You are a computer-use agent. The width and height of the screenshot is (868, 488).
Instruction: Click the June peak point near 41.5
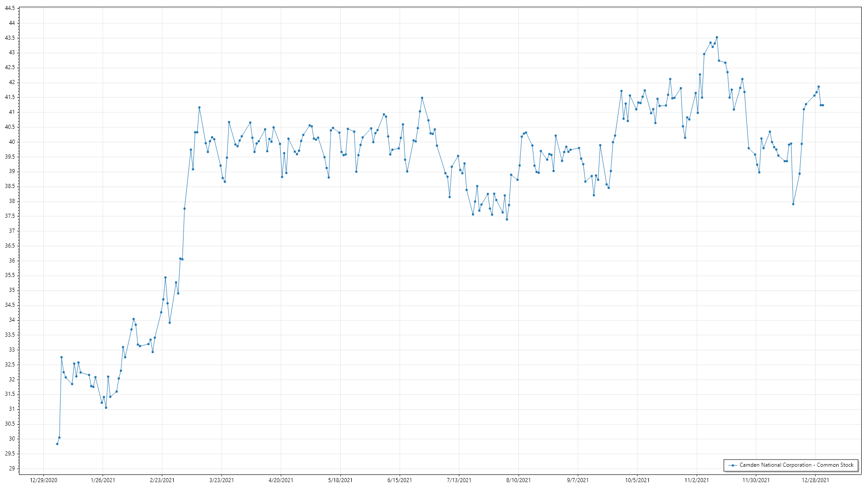(422, 98)
